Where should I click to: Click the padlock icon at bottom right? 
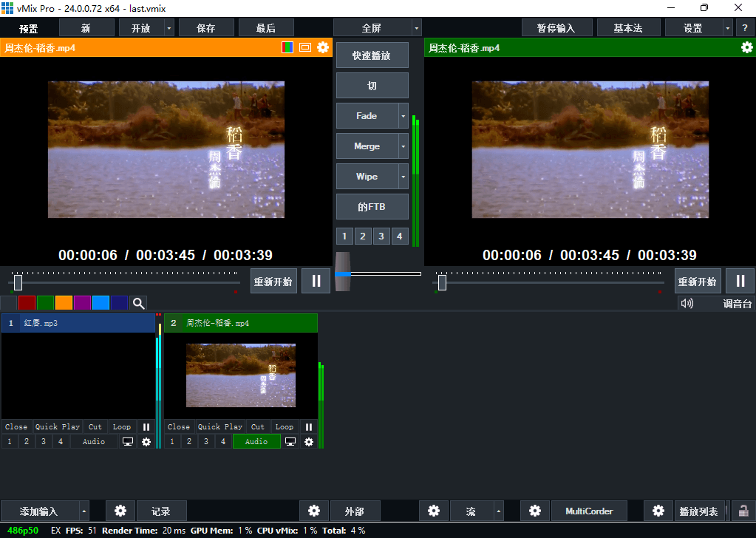coord(743,511)
